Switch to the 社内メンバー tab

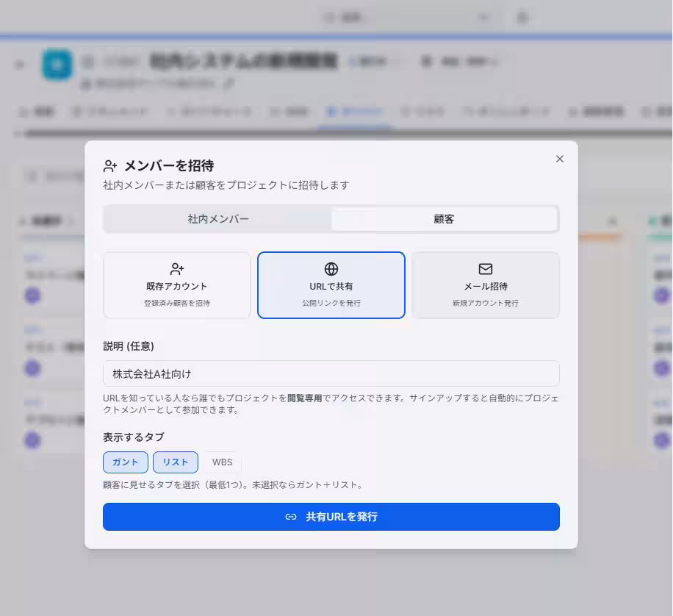pos(218,219)
